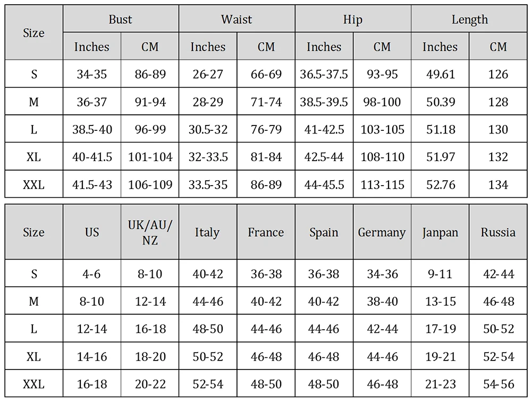The height and width of the screenshot is (402, 532).
Task: Select hip inches cell 42.5-44
Action: tap(324, 156)
